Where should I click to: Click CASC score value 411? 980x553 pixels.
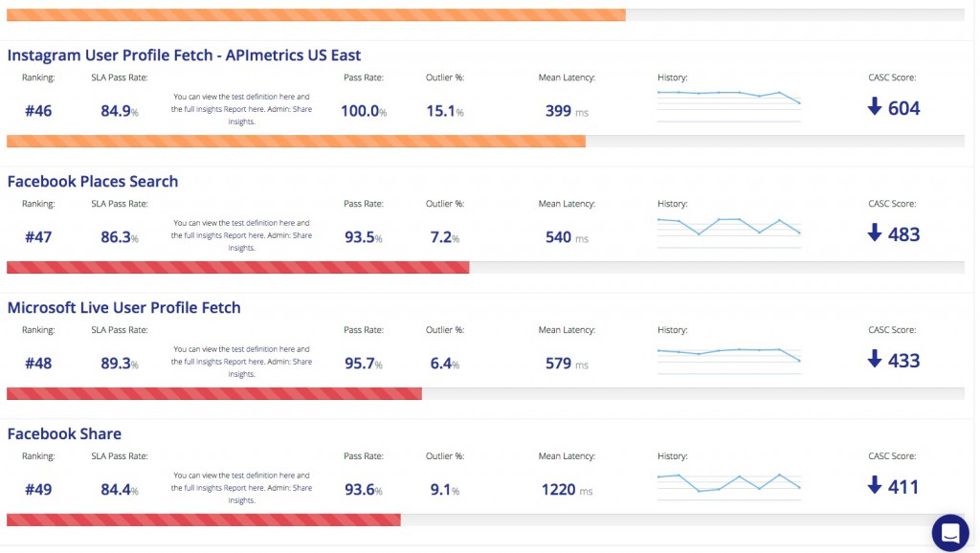tap(903, 487)
